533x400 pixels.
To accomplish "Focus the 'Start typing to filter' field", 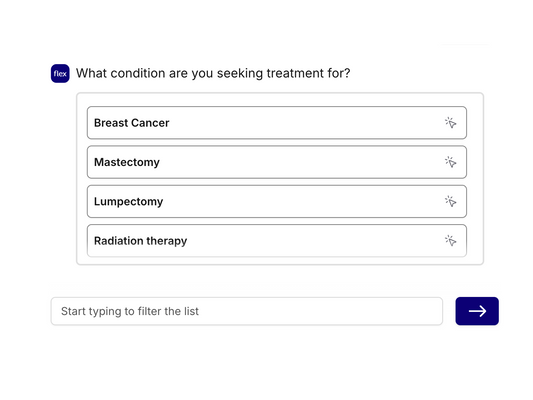I will pyautogui.click(x=247, y=311).
